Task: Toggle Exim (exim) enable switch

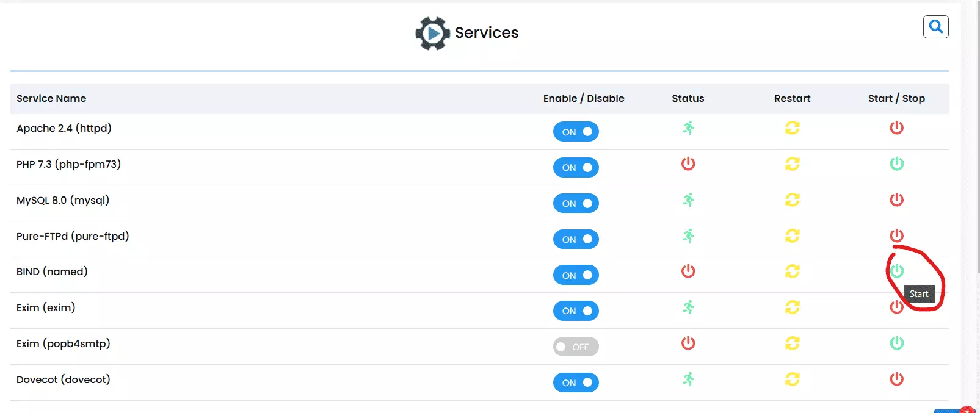Action: (x=576, y=311)
